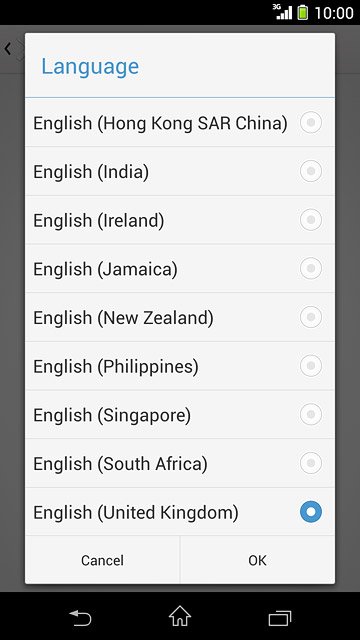Tap the back chevron behind the dialog
Screen dimensions: 360x640
[x=7, y=49]
